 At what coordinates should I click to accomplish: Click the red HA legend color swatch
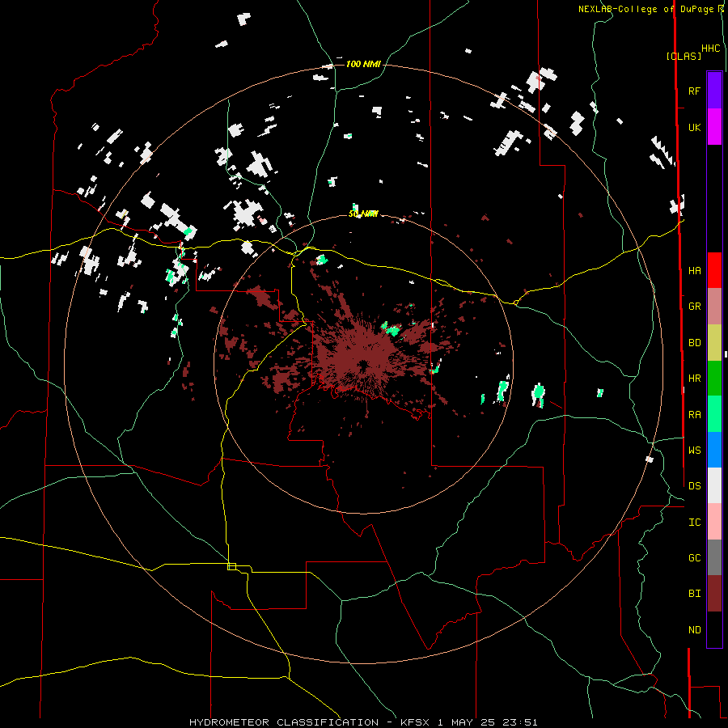[x=714, y=270]
